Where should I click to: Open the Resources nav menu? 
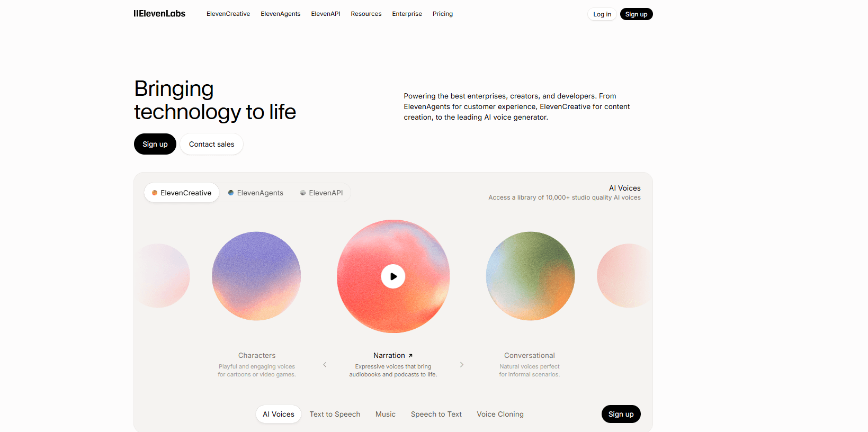tap(366, 14)
